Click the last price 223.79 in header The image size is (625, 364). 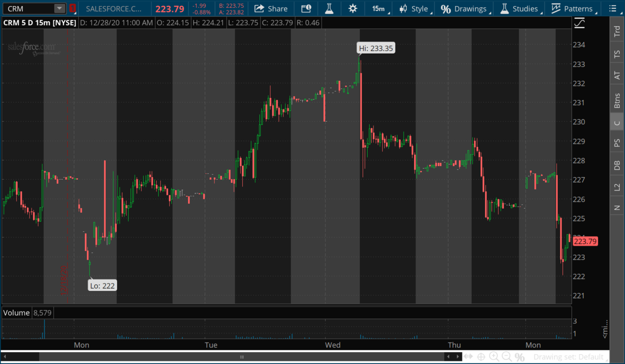(x=170, y=9)
